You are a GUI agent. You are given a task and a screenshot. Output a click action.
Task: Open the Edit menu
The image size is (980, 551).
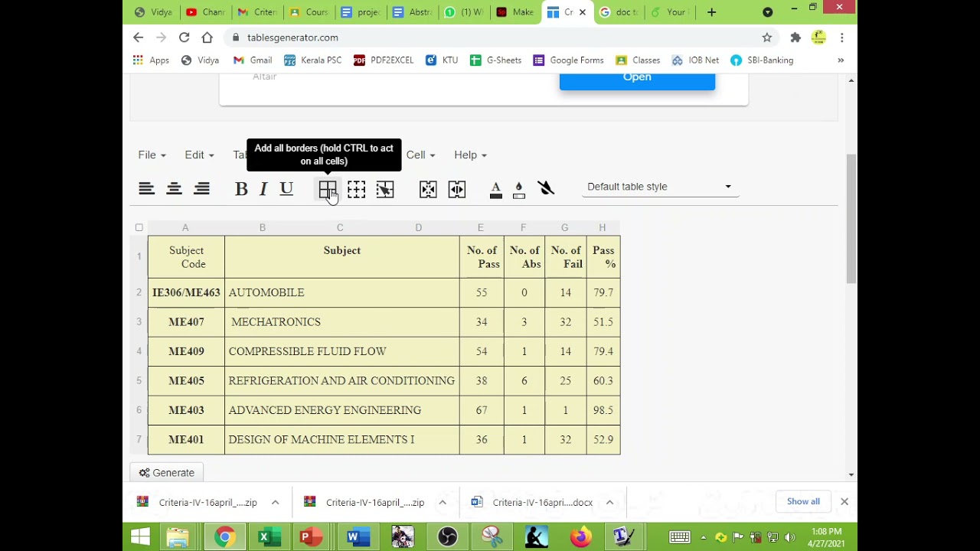pos(199,155)
